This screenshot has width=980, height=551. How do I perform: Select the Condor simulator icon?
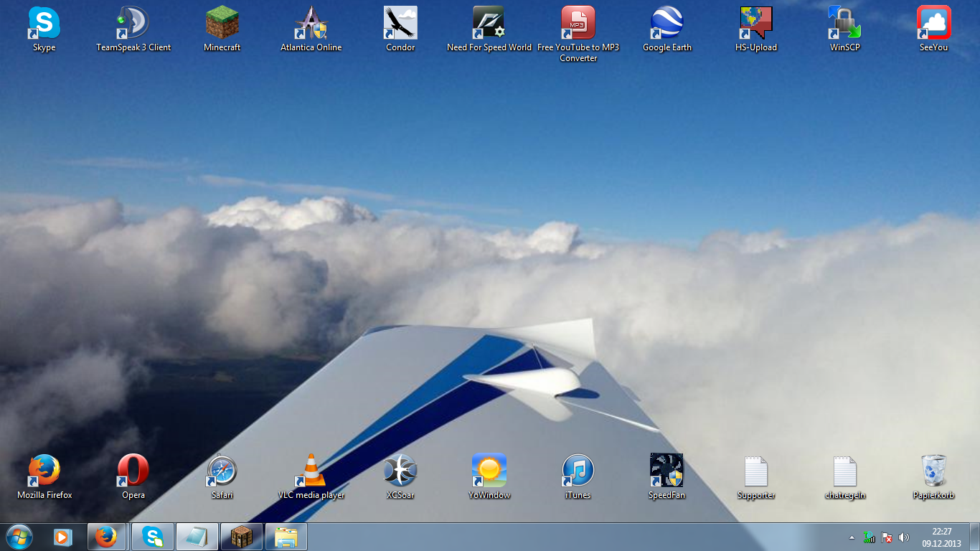point(400,24)
